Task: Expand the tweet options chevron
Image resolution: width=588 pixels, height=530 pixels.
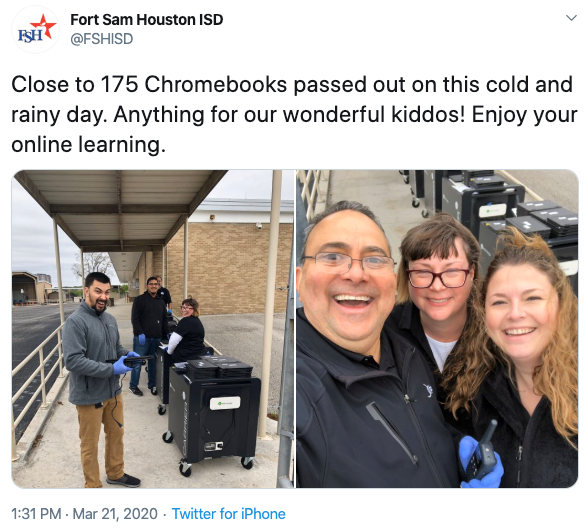Action: tap(571, 18)
